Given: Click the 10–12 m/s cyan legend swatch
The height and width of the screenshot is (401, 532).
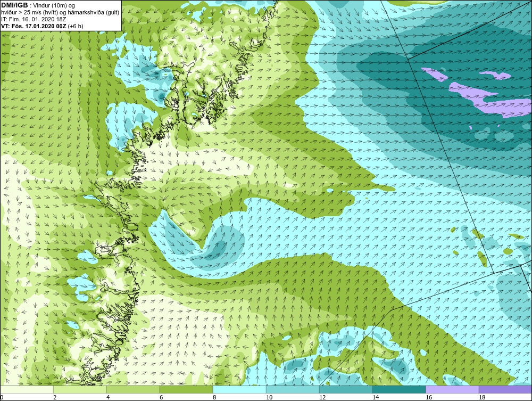Looking at the screenshot, I should [x=293, y=389].
